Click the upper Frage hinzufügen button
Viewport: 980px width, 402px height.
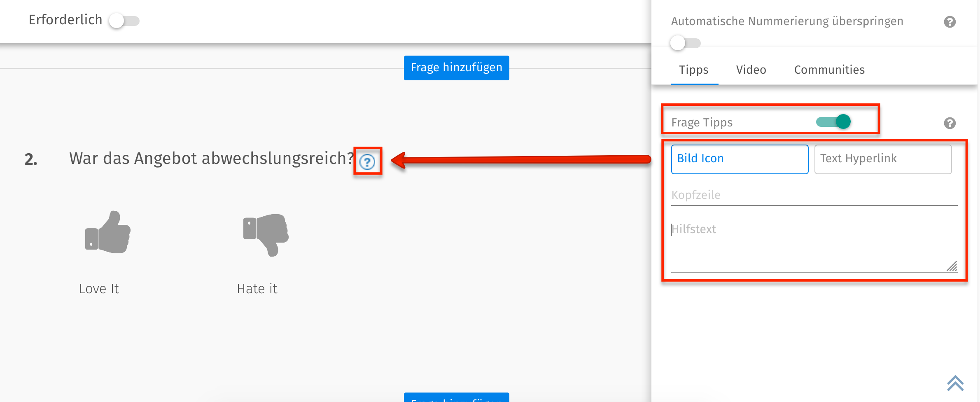[456, 68]
